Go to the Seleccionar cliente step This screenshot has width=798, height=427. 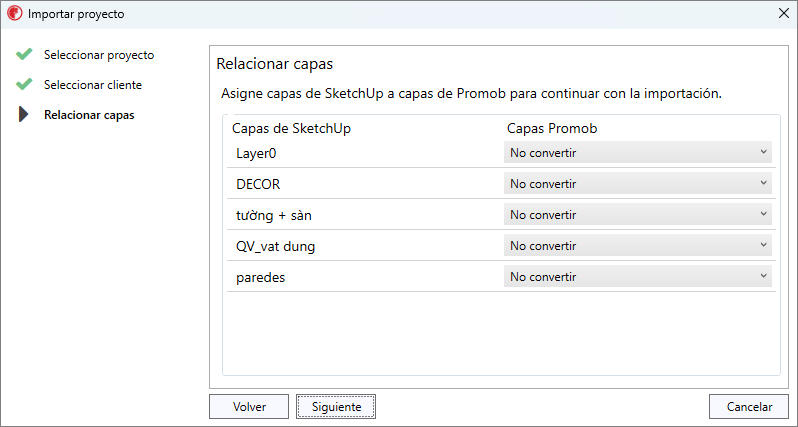[93, 85]
